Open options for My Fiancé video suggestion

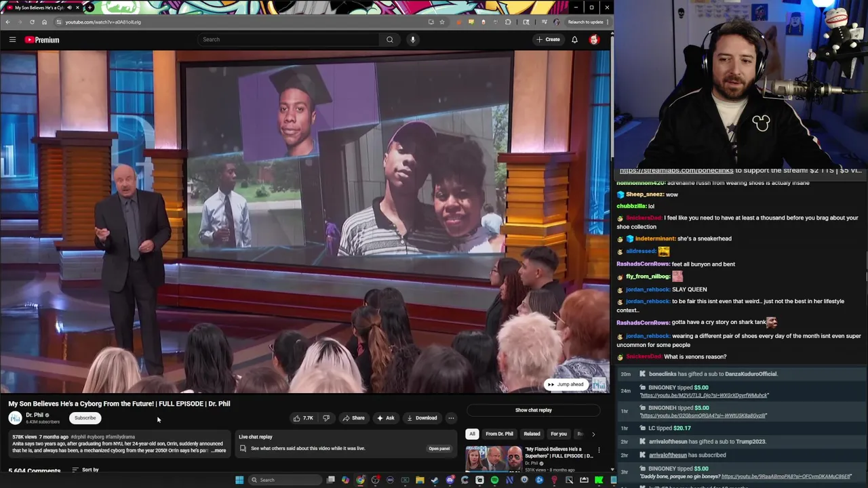coord(599,450)
